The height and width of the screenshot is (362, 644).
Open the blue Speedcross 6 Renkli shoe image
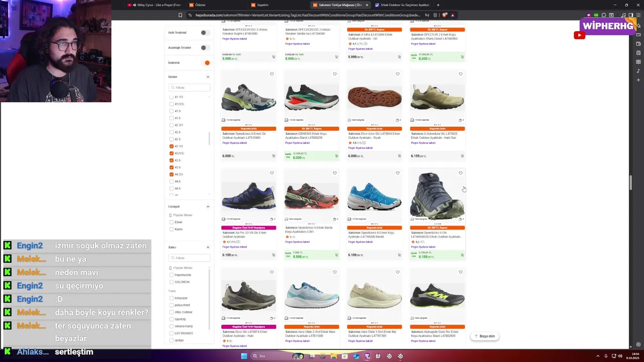[x=374, y=196]
